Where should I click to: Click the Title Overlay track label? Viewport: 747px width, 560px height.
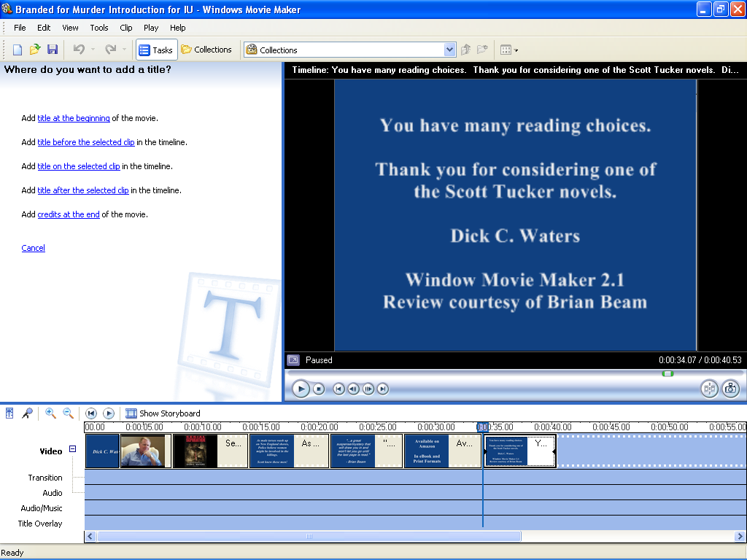[40, 524]
